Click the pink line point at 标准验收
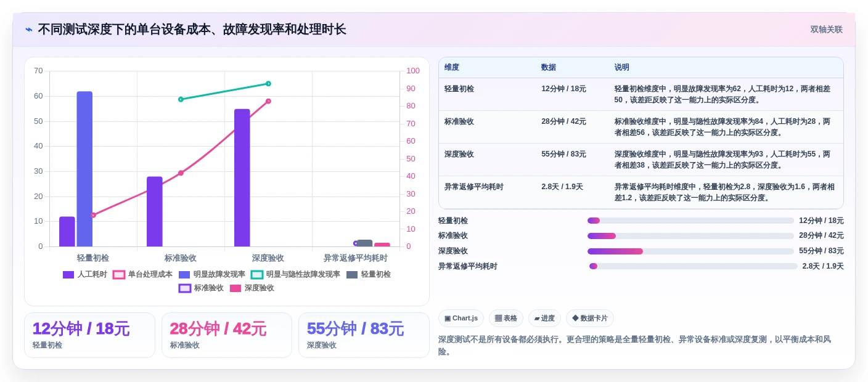Screen dimensions: 868x382 (181, 173)
